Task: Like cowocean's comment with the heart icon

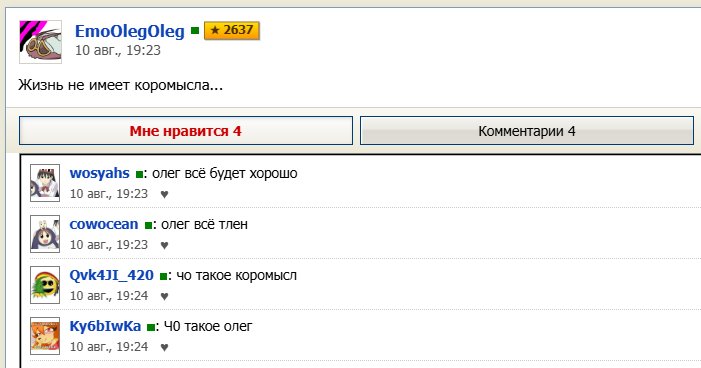Action: pyautogui.click(x=165, y=245)
